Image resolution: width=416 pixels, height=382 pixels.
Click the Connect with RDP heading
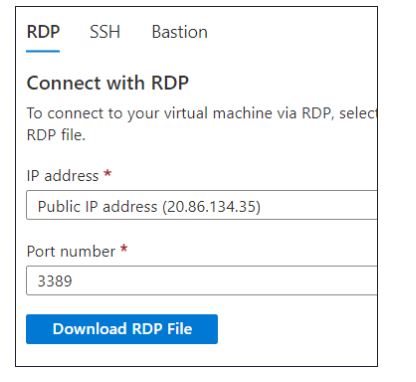108,83
